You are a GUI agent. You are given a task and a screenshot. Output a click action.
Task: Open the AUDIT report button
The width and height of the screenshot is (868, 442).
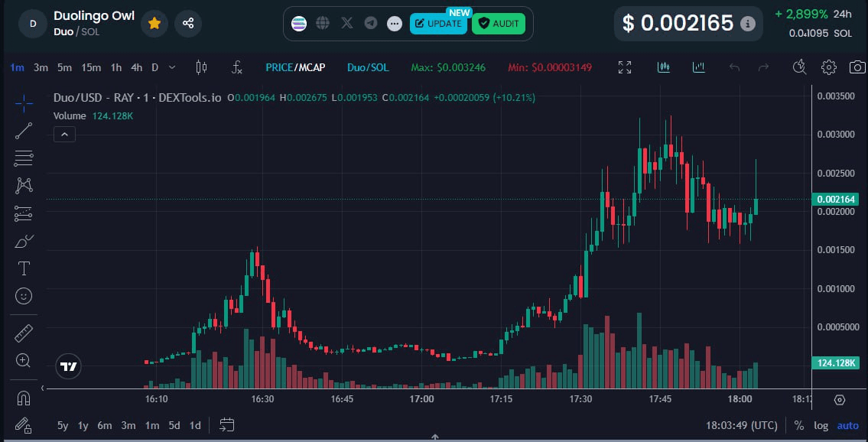(x=498, y=23)
